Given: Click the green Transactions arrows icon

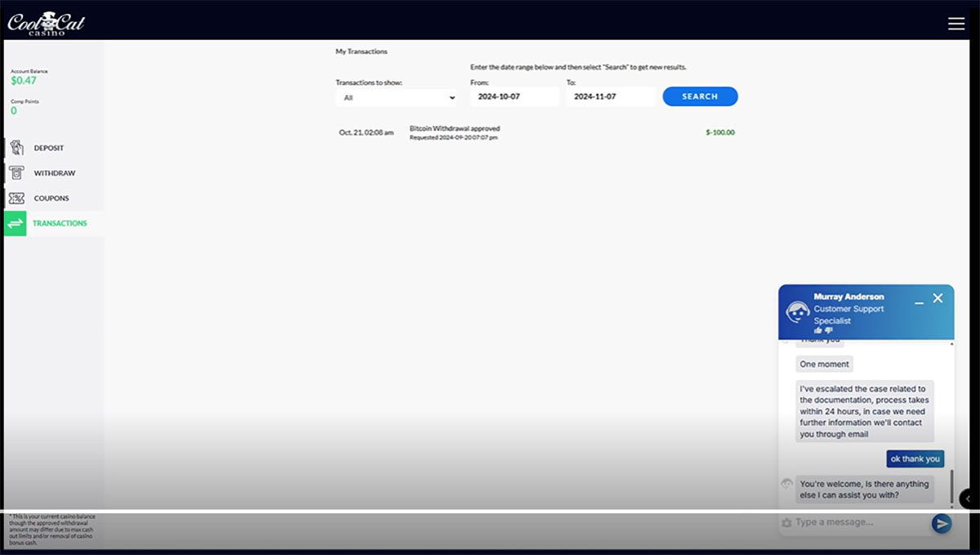Looking at the screenshot, I should pos(16,223).
